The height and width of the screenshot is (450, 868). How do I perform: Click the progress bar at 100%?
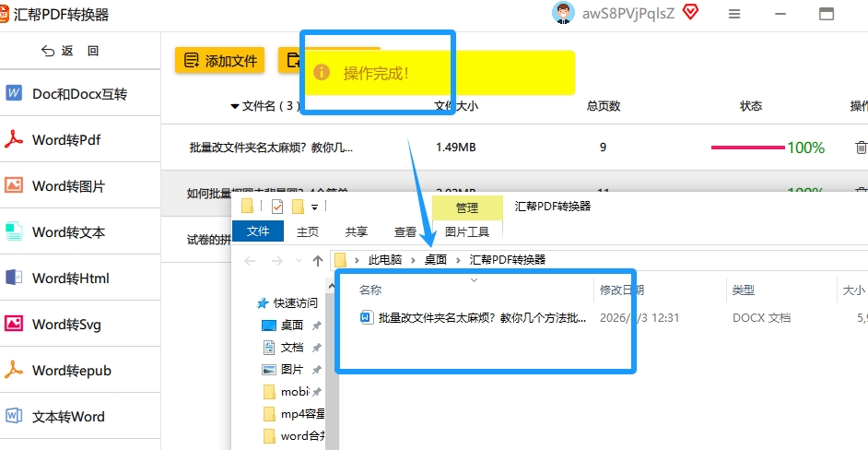[748, 148]
